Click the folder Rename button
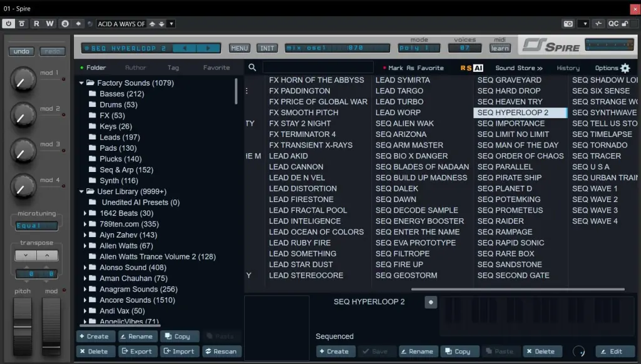This screenshot has height=364, width=641. click(x=136, y=336)
